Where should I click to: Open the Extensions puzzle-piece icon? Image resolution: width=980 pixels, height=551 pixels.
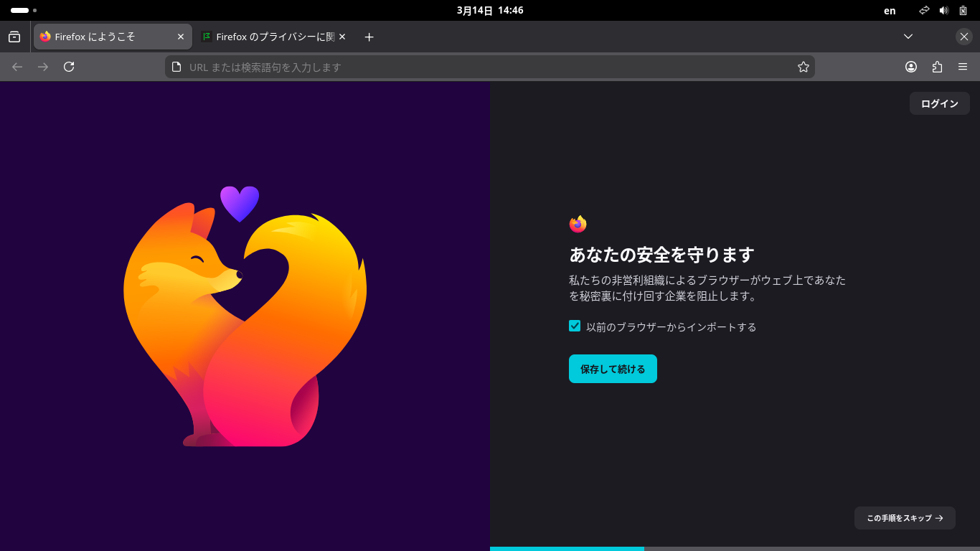click(937, 67)
